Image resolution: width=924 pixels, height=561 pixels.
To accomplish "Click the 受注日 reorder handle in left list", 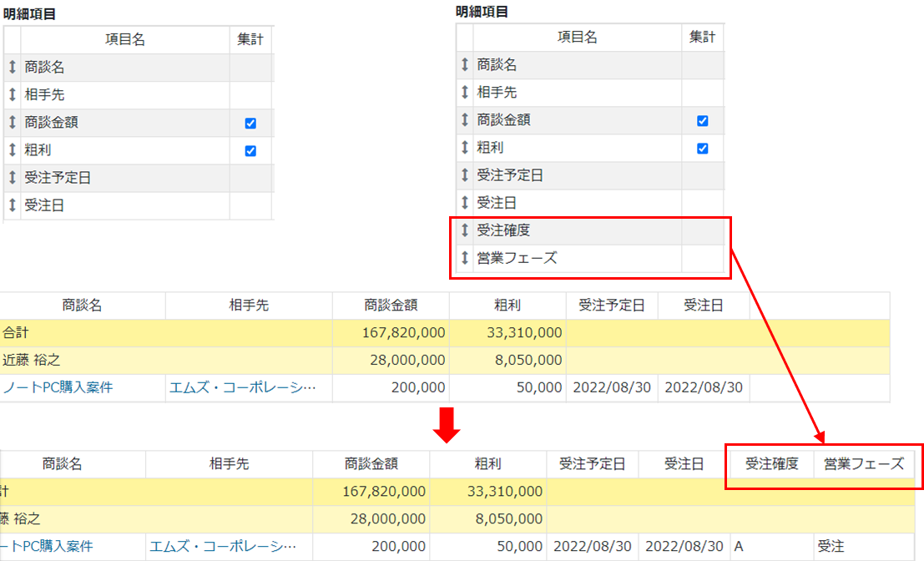I will [13, 205].
